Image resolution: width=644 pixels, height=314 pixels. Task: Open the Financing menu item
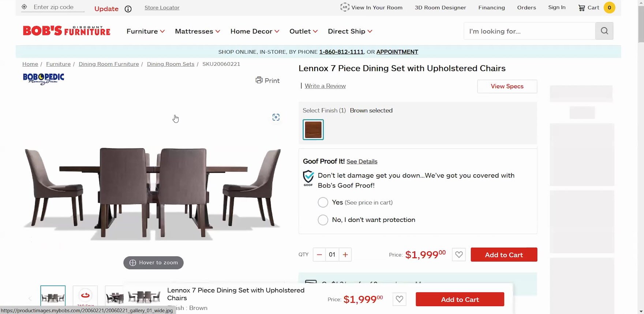[491, 8]
